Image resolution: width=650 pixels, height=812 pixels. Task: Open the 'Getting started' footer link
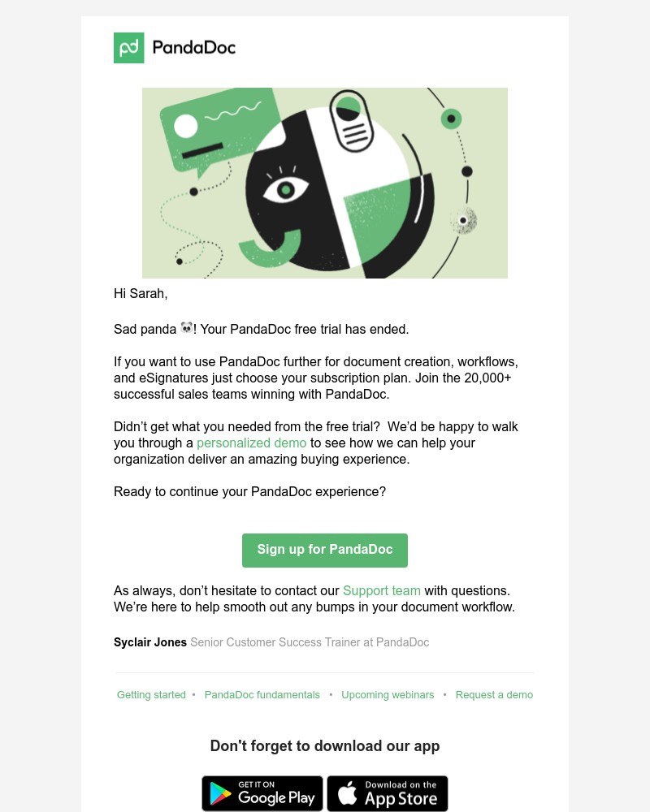(151, 694)
